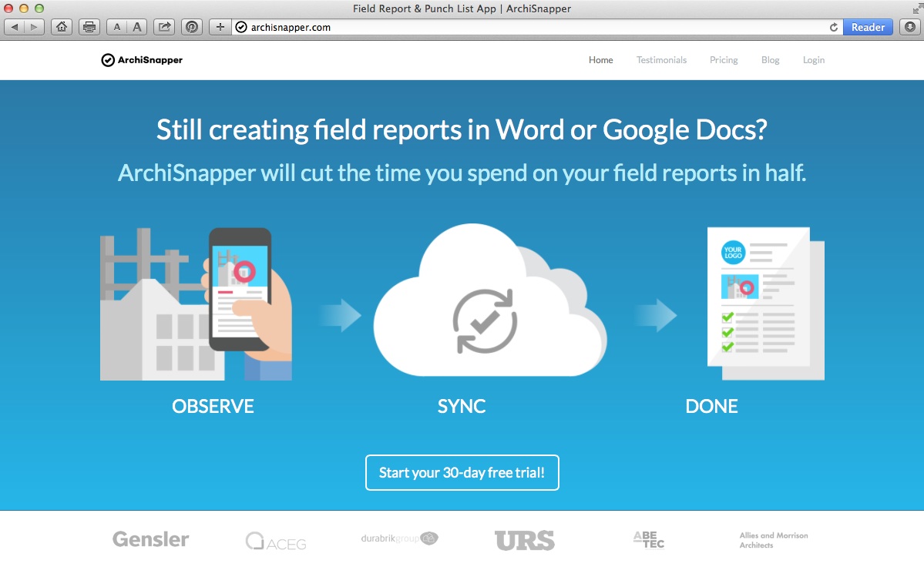Click the Done report document illustration

(765, 304)
